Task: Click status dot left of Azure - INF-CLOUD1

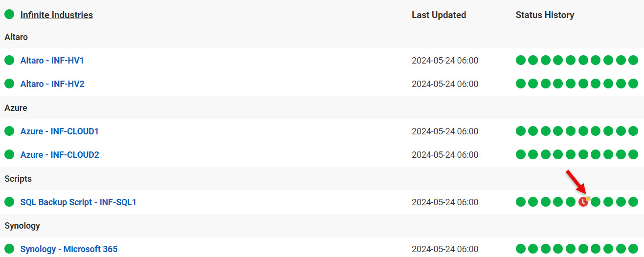Action: coord(9,131)
